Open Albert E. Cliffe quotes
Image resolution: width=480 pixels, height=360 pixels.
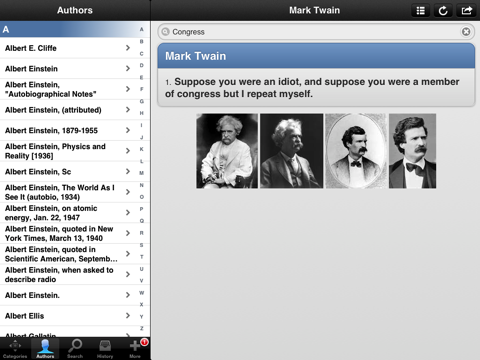68,48
